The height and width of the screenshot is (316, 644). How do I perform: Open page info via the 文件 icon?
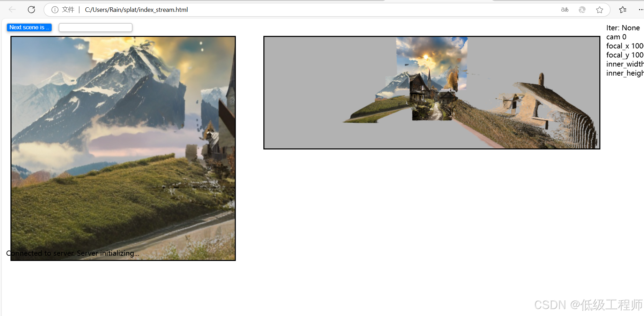tap(55, 10)
